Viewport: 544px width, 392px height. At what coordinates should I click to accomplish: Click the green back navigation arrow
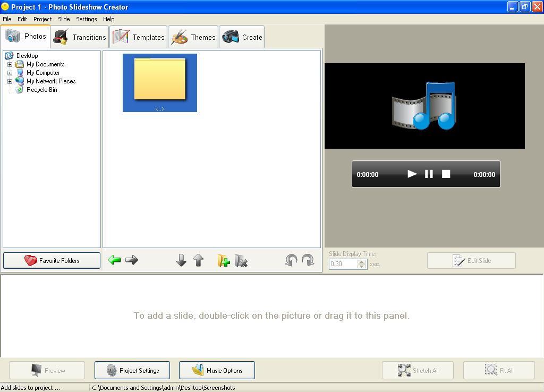point(115,260)
